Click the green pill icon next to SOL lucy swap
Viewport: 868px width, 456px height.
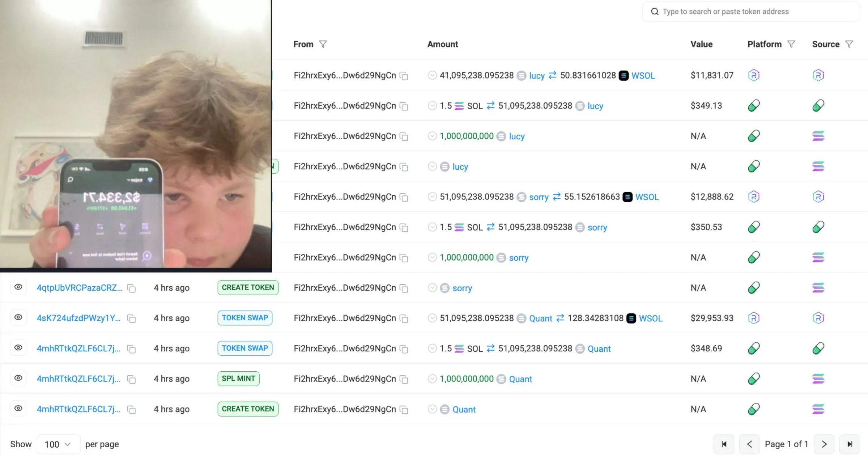click(x=754, y=106)
